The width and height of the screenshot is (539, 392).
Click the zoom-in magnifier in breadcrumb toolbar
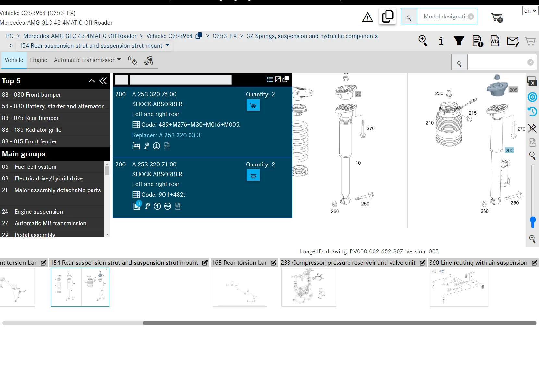point(423,41)
